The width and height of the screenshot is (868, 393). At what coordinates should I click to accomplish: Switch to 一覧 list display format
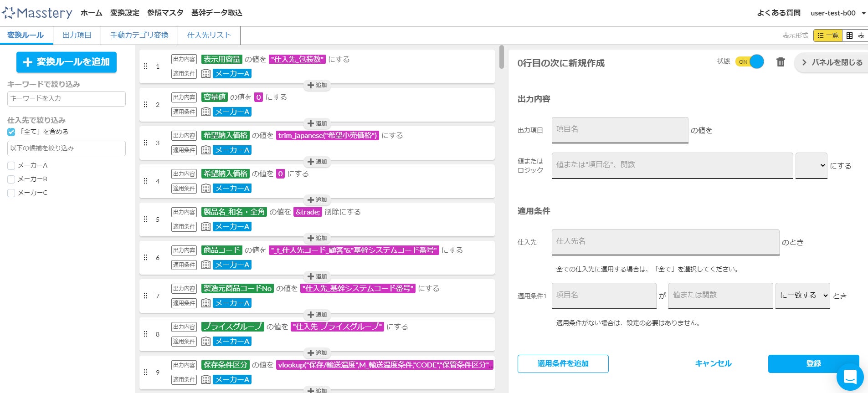(828, 36)
